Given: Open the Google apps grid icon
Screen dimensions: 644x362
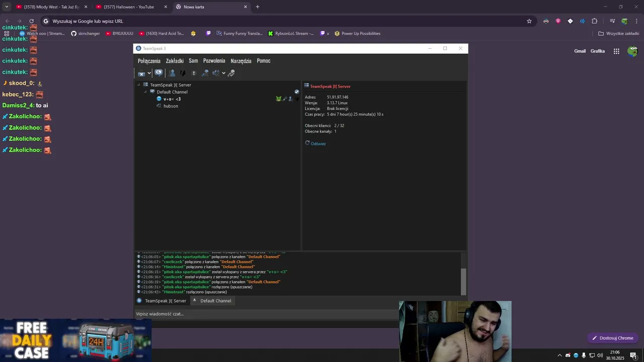Looking at the screenshot, I should pyautogui.click(x=616, y=51).
